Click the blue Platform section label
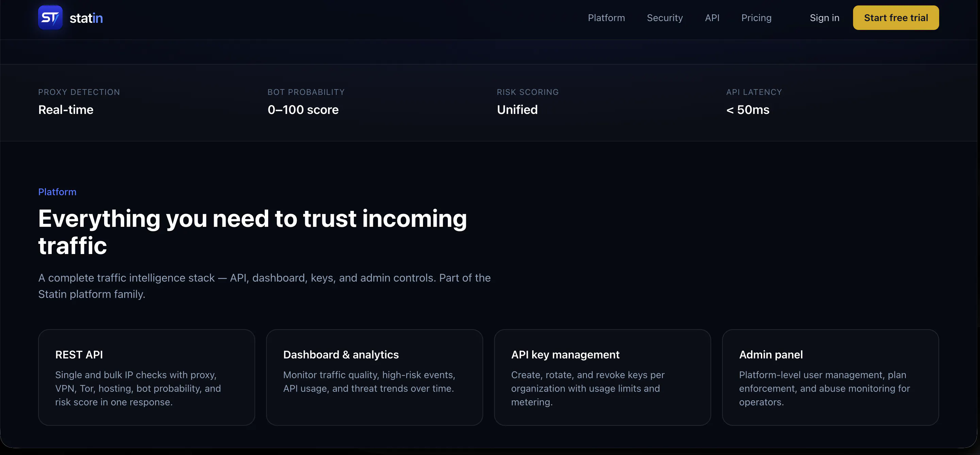Viewport: 980px width, 455px height. coord(57,192)
